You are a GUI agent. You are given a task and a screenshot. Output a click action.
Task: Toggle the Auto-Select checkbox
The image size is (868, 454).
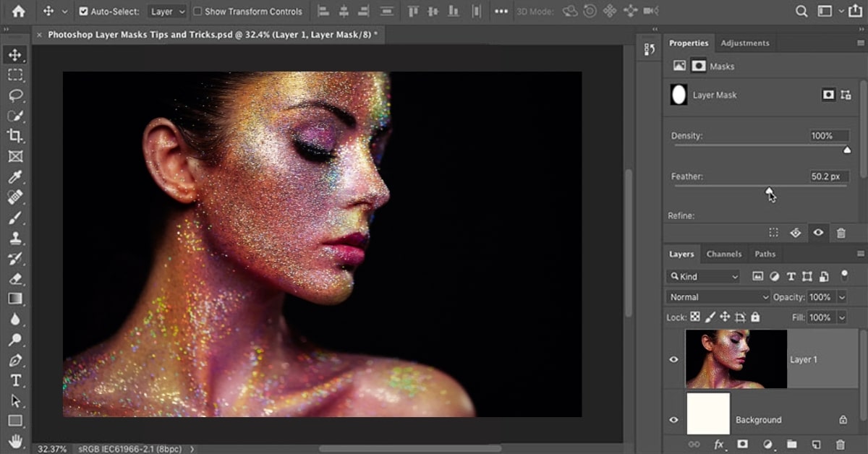pyautogui.click(x=83, y=12)
